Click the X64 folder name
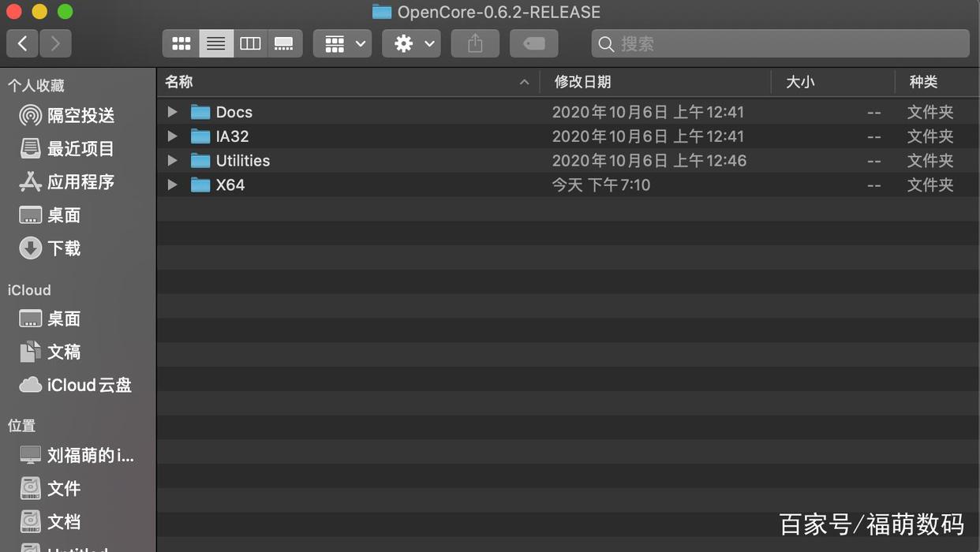The width and height of the screenshot is (980, 552). click(x=230, y=185)
